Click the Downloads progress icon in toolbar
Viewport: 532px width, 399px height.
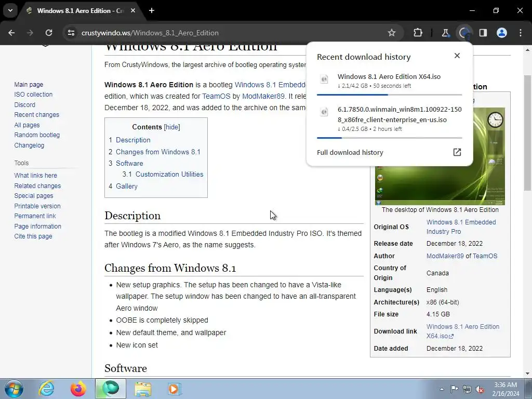tap(464, 33)
